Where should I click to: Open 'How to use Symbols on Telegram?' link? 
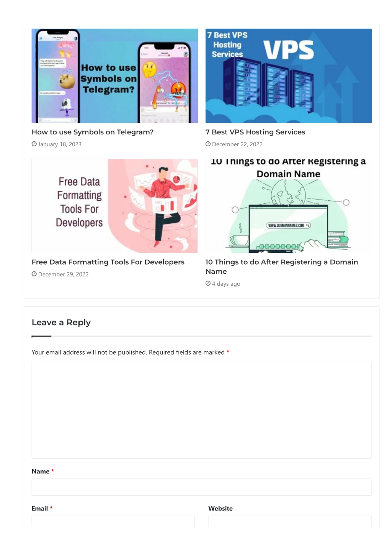(x=93, y=132)
